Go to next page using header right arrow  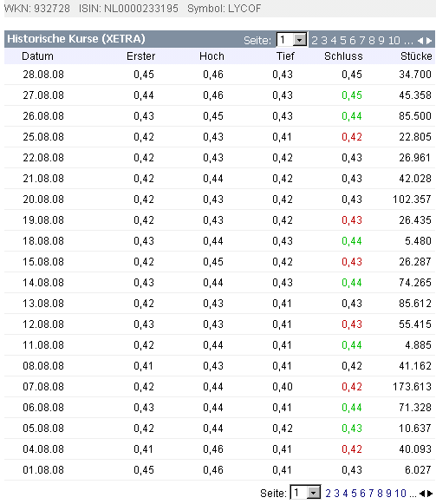429,41
